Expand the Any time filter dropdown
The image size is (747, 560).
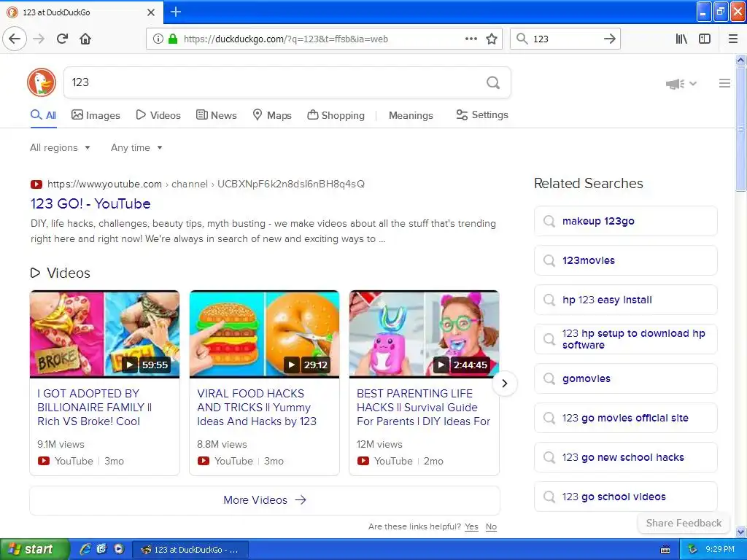(136, 147)
